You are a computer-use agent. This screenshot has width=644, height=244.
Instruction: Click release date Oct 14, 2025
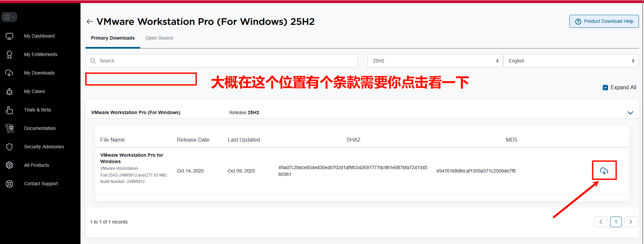coord(190,171)
